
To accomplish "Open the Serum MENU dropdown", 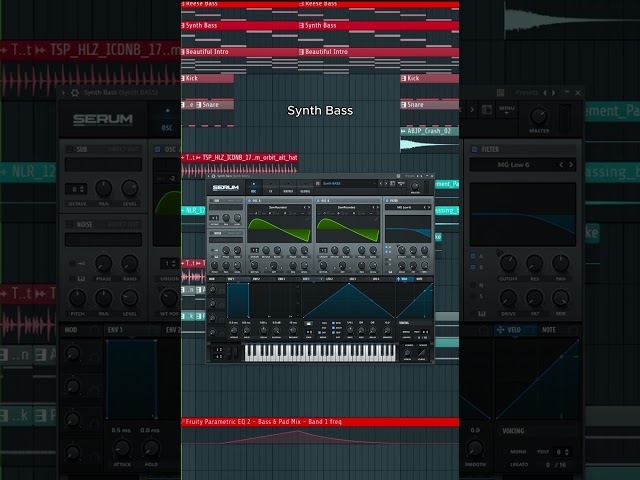I will [401, 183].
